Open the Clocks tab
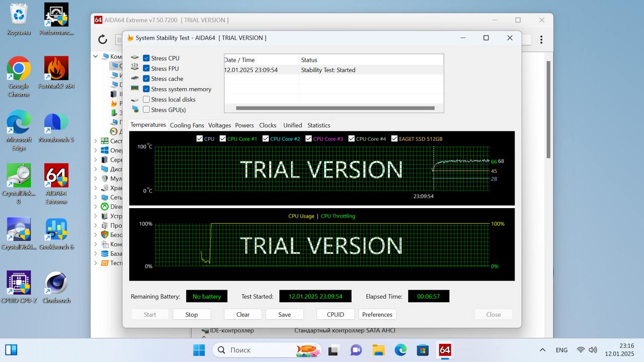The height and width of the screenshot is (362, 644). click(268, 125)
